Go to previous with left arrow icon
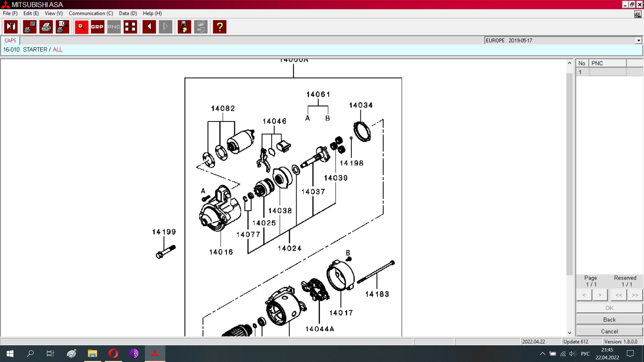The height and width of the screenshot is (362, 644). pyautogui.click(x=149, y=27)
